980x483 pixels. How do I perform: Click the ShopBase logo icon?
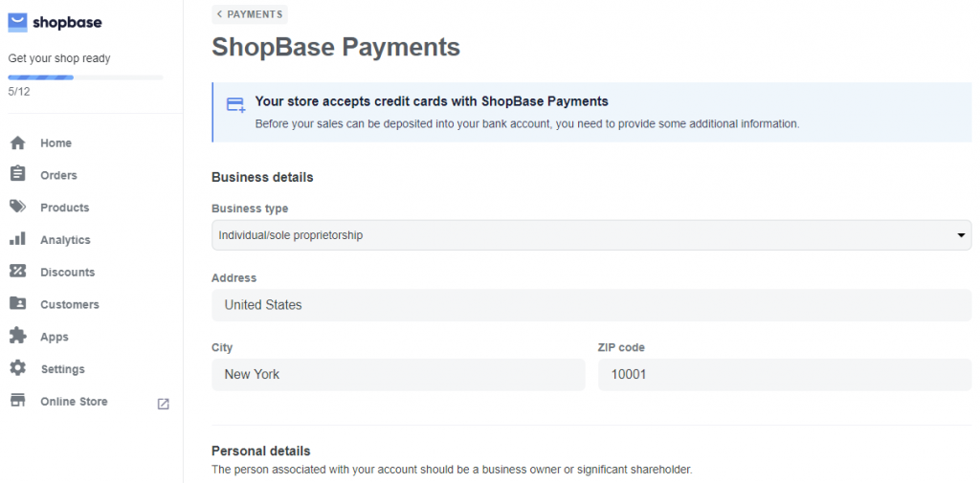[17, 23]
